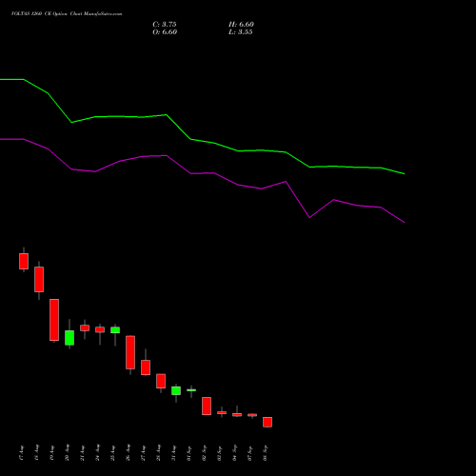Click the open value 'O: 6.60'

point(165,32)
